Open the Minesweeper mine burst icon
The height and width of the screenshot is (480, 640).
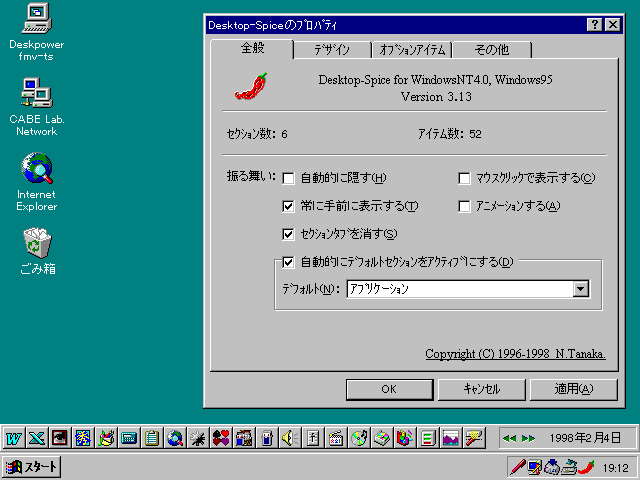pos(198,438)
